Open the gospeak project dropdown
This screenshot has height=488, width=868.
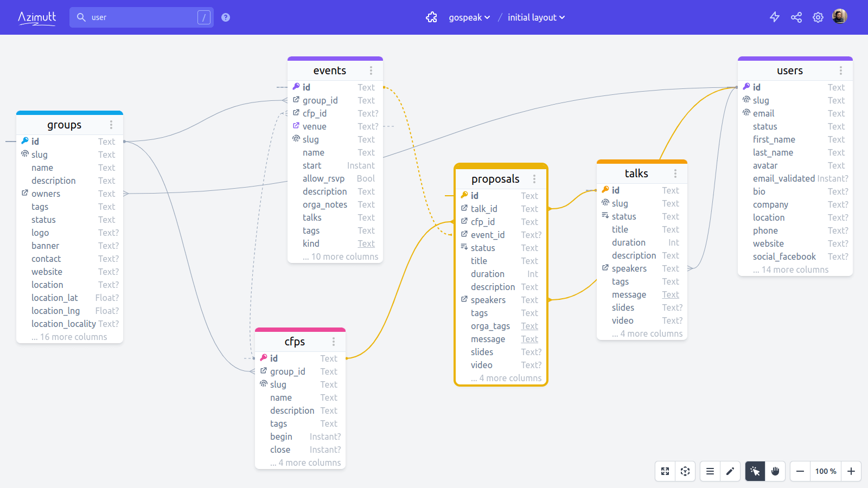[469, 17]
